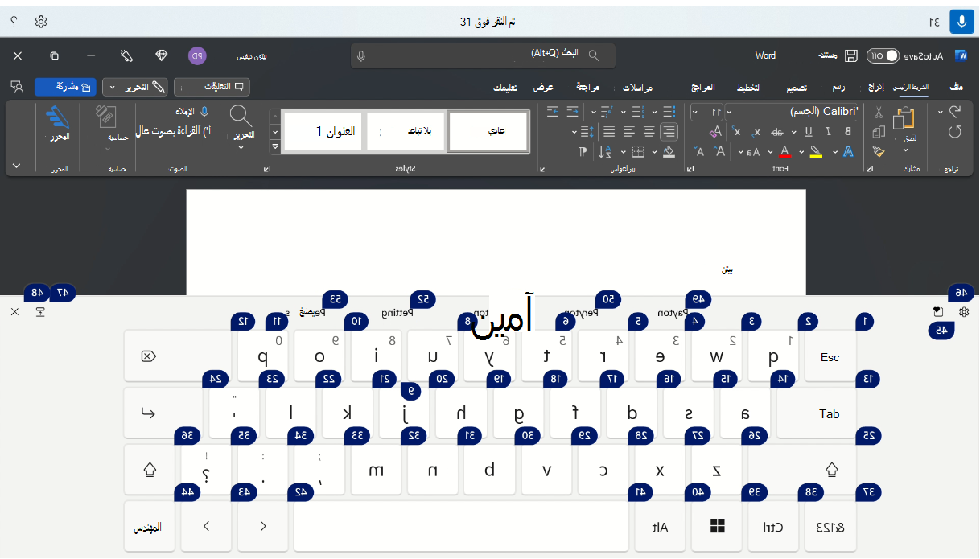Open the underline style dropdown arrow
The width and height of the screenshot is (980, 559).
click(793, 132)
